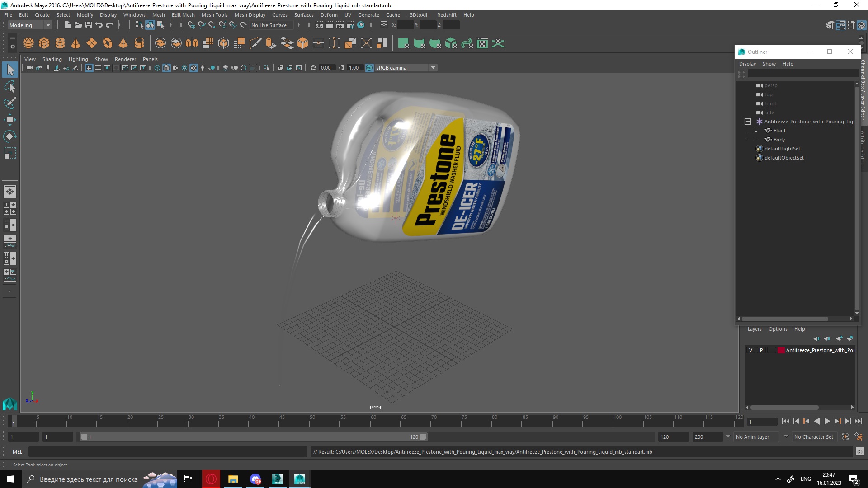Play animation backwards

pos(816,421)
